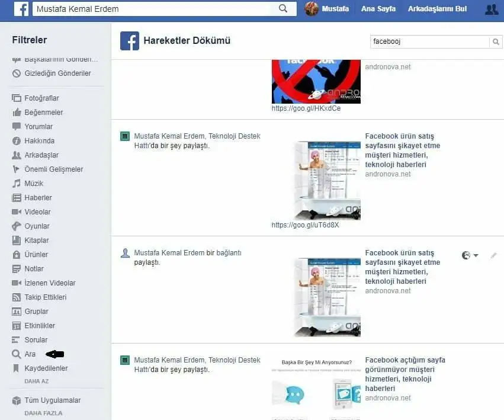Open friend requests icon in header

point(492,9)
